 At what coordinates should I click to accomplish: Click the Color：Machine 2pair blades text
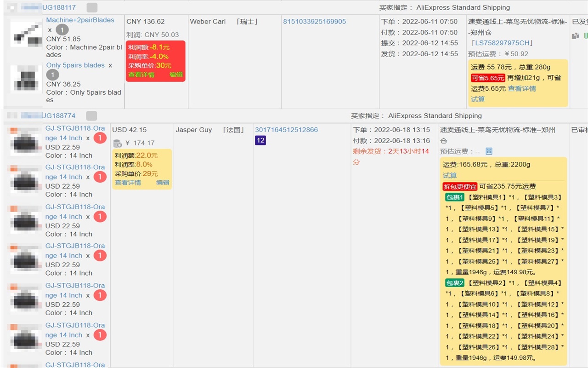(84, 51)
